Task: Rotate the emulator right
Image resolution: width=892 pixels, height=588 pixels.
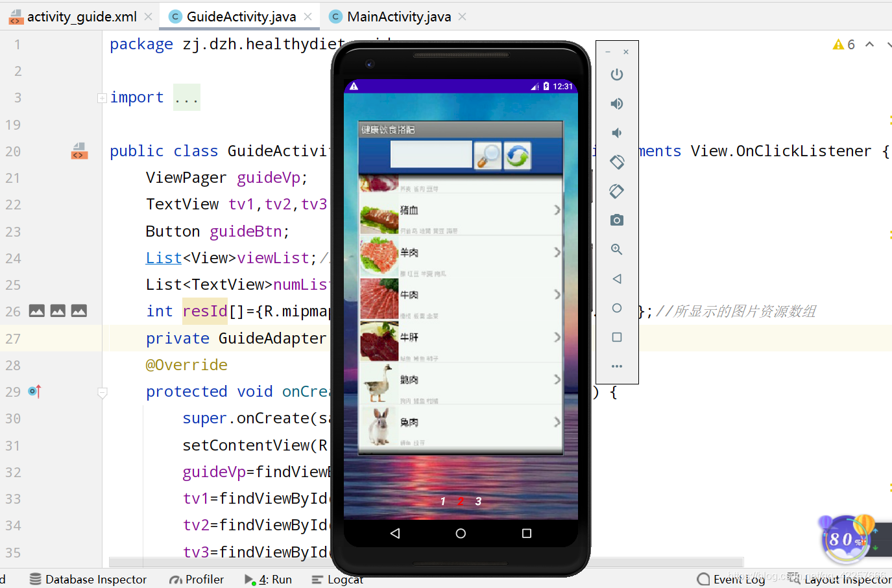Action: 617,191
